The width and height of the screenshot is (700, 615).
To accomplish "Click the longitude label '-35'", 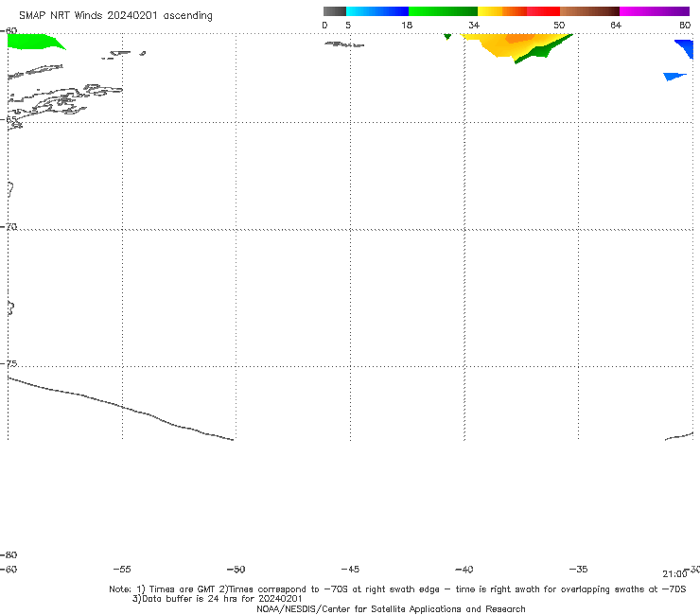I will pos(579,570).
